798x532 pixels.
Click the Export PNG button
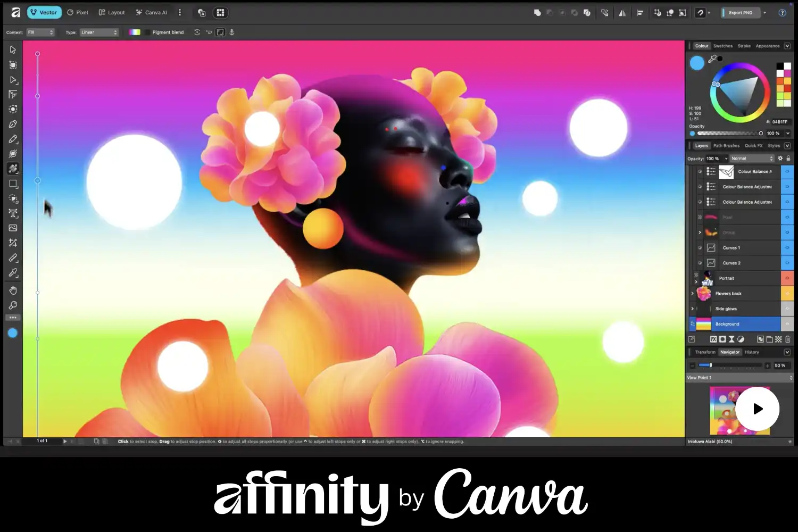740,13
